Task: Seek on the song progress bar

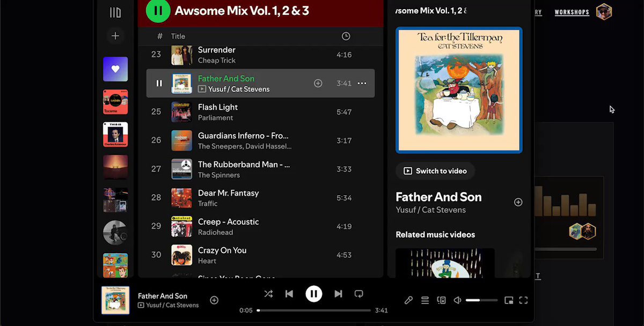Action: point(314,310)
